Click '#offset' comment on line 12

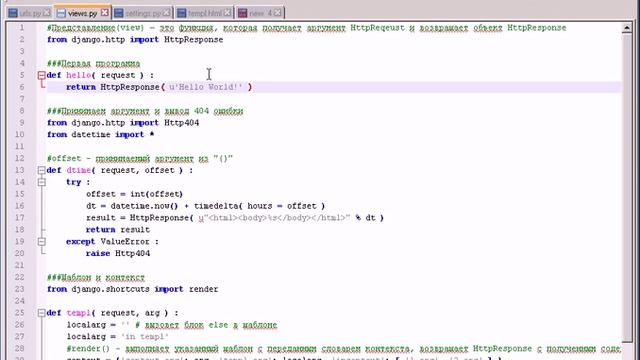coord(64,158)
